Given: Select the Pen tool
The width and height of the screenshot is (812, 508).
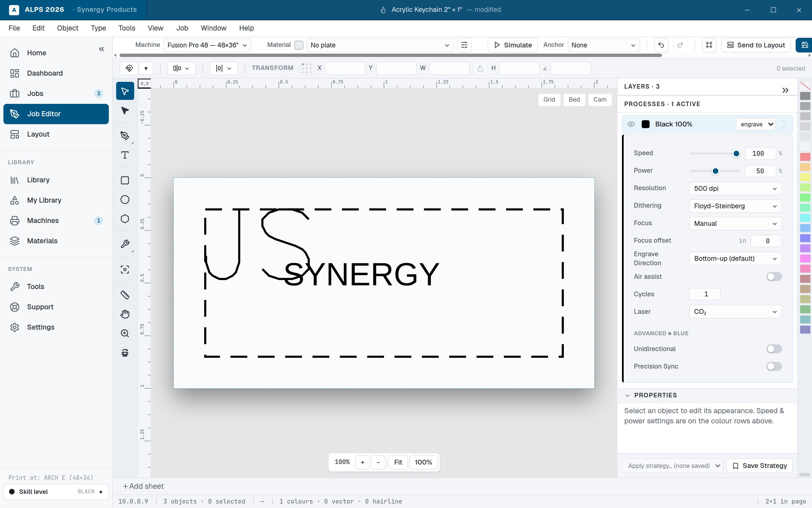Looking at the screenshot, I should 125,135.
